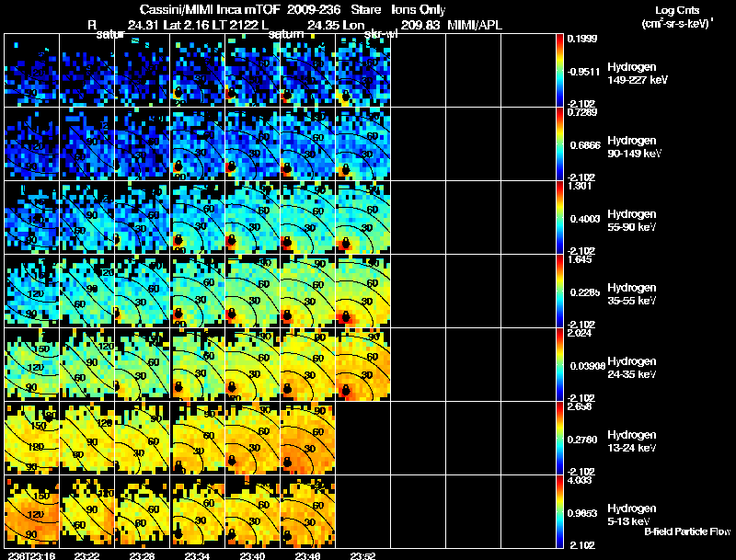This screenshot has height=560, width=736.
Task: Click the '0.1999' colorbar maximum value
Action: click(582, 39)
